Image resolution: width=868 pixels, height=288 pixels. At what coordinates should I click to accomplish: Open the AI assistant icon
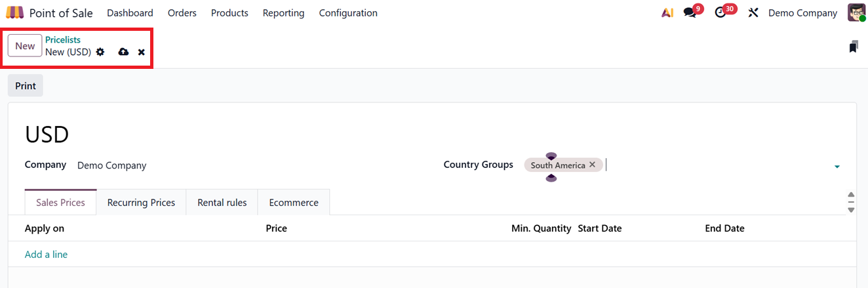point(667,12)
